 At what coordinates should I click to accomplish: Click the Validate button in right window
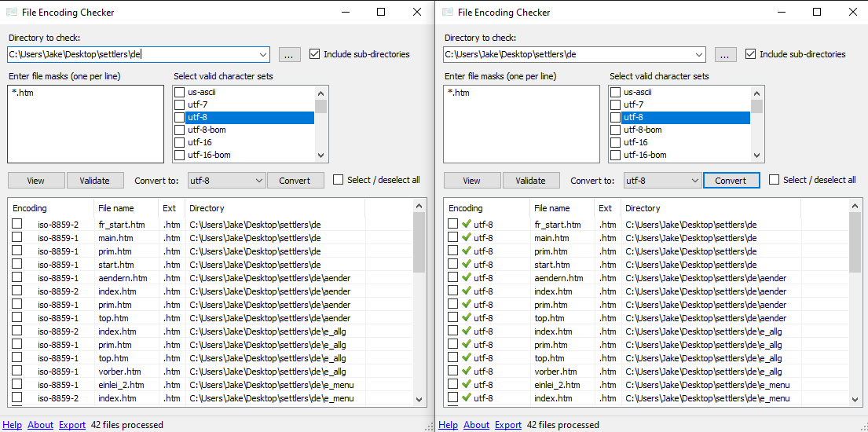pos(530,181)
